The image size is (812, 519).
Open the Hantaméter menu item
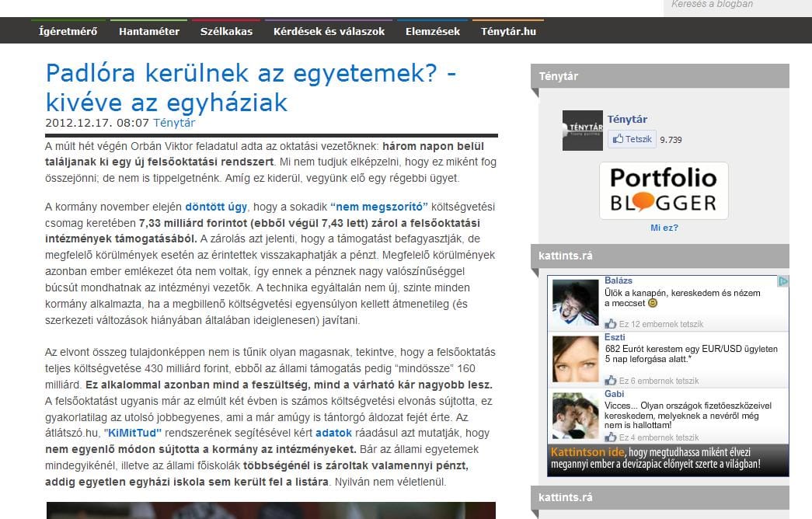(149, 32)
